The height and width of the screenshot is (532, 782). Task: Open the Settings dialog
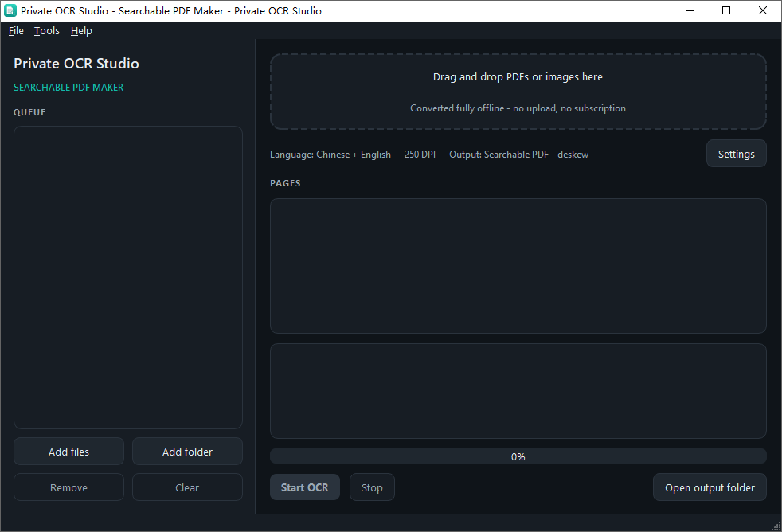(x=736, y=154)
